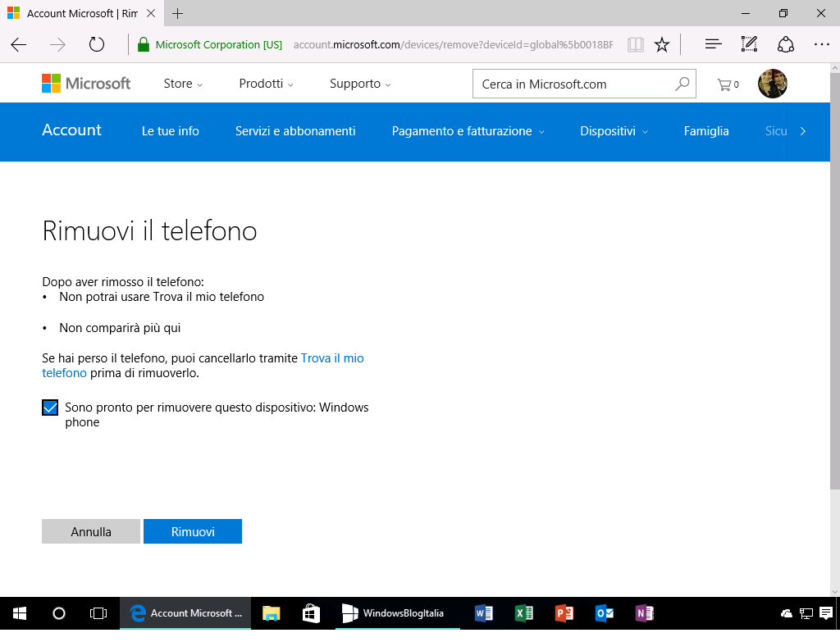Expand the Prodotti dropdown menu

tap(267, 84)
